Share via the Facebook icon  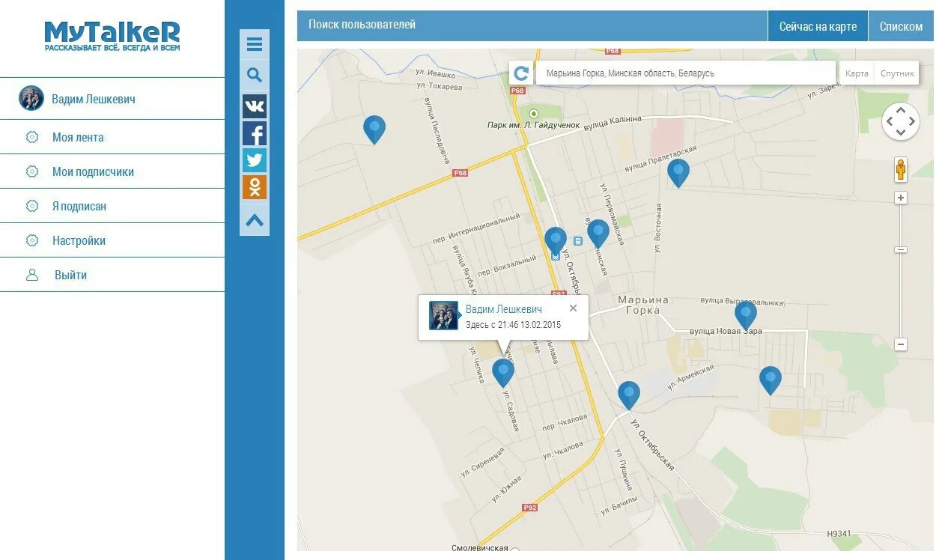point(255,133)
